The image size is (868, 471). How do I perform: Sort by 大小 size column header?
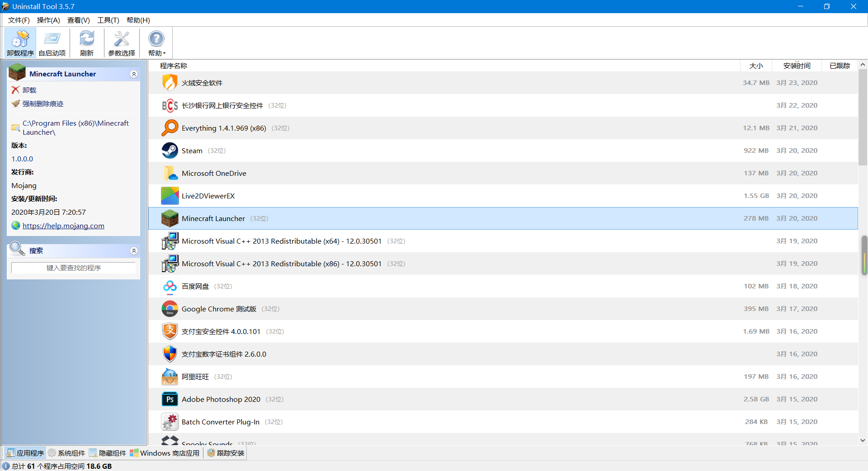756,66
